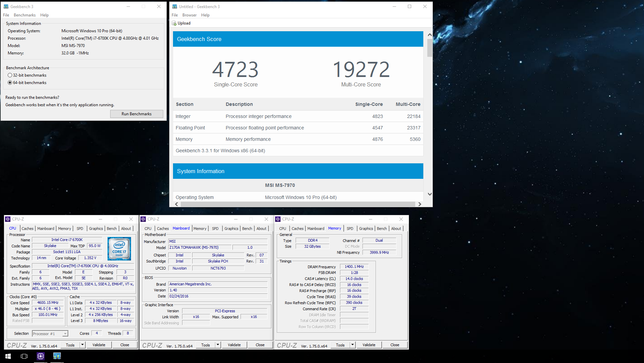644x363 pixels.
Task: Click Geekbench 3.3.1 version text
Action: coord(220,151)
